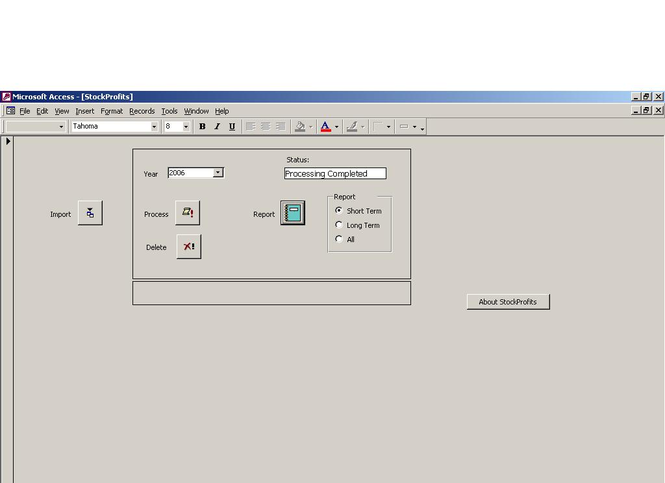Click the Align Right icon
The width and height of the screenshot is (665, 483).
click(x=280, y=126)
